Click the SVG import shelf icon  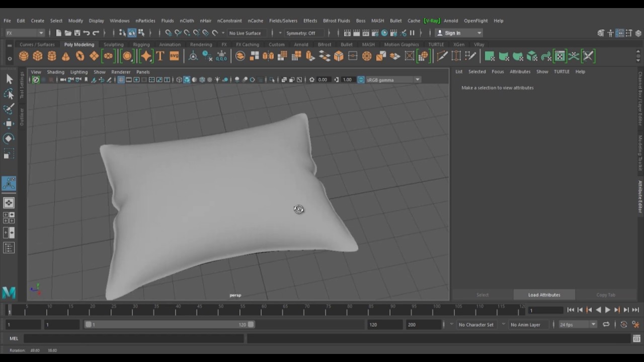[174, 56]
